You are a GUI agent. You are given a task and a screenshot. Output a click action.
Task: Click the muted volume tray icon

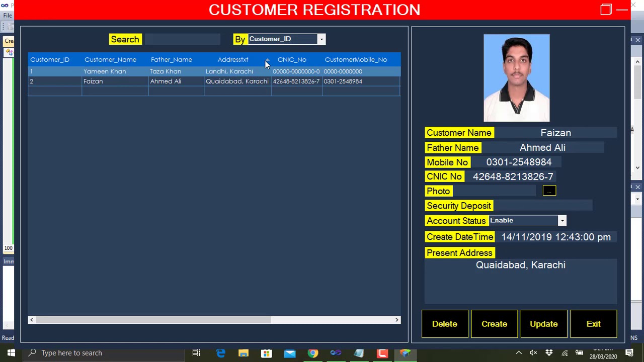tap(534, 353)
